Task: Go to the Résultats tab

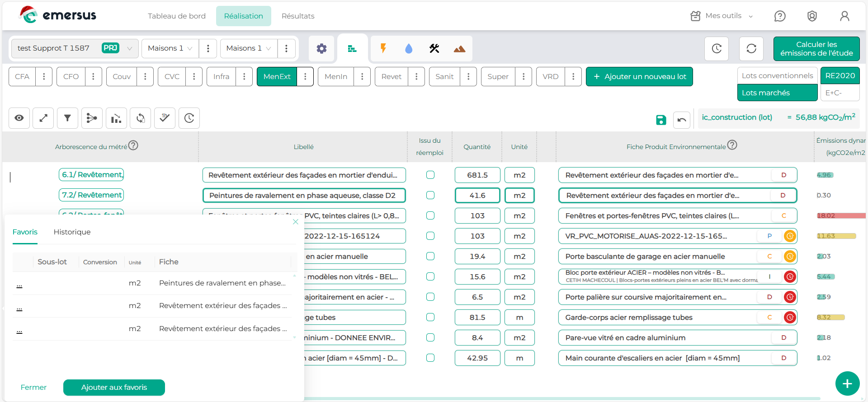Action: (297, 16)
